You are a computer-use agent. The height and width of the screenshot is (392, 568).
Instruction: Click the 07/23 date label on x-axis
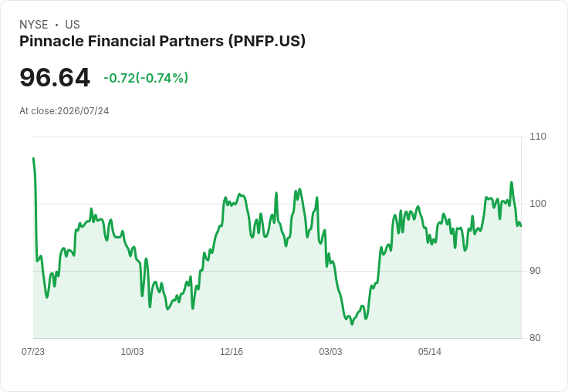[x=33, y=351]
